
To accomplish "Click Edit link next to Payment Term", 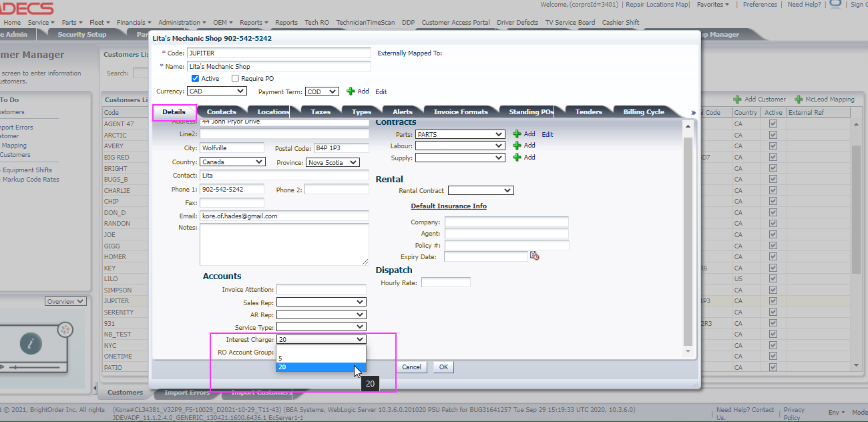I will [x=381, y=91].
